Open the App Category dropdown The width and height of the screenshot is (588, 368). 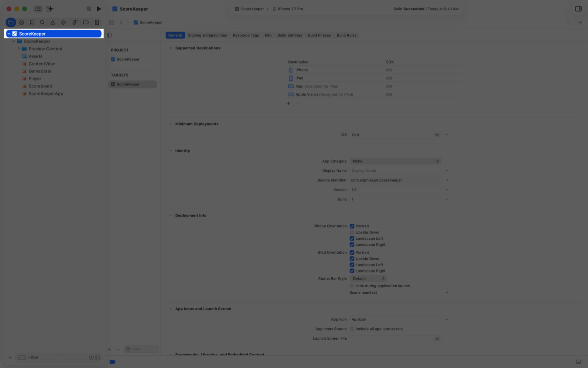(395, 161)
